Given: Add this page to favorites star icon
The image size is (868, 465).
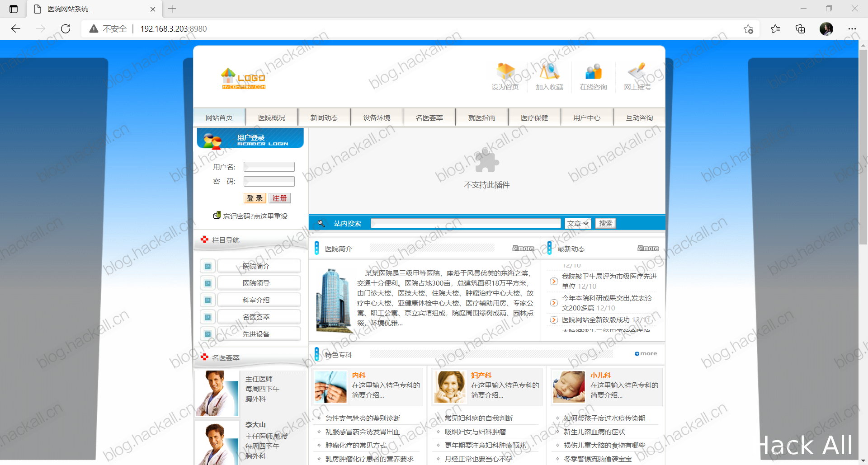Looking at the screenshot, I should point(748,29).
